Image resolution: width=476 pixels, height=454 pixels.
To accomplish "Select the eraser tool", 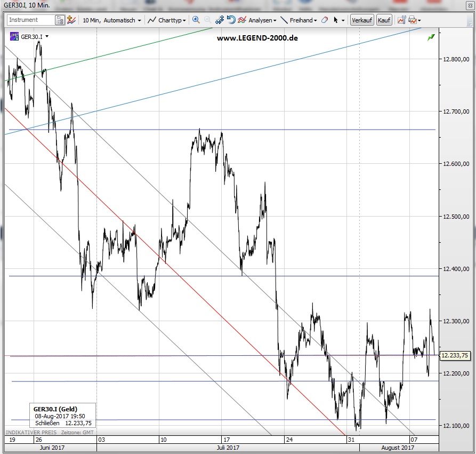I will pyautogui.click(x=325, y=20).
